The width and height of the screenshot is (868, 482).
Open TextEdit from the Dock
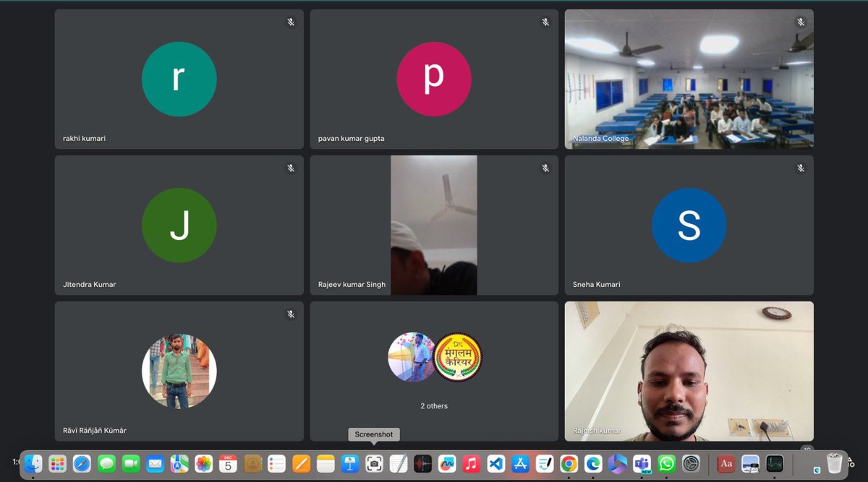click(x=399, y=463)
